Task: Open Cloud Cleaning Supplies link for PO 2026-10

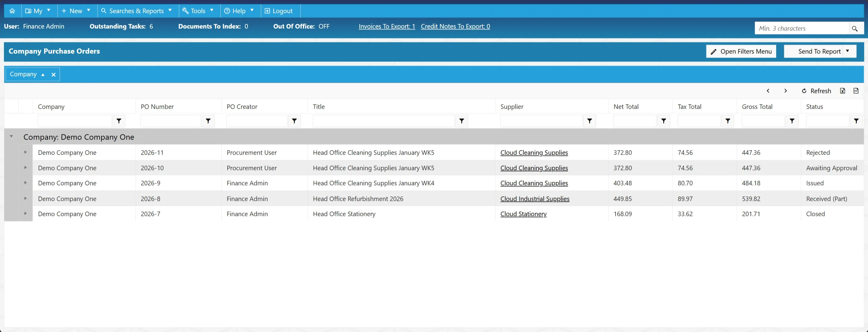Action: pyautogui.click(x=534, y=168)
